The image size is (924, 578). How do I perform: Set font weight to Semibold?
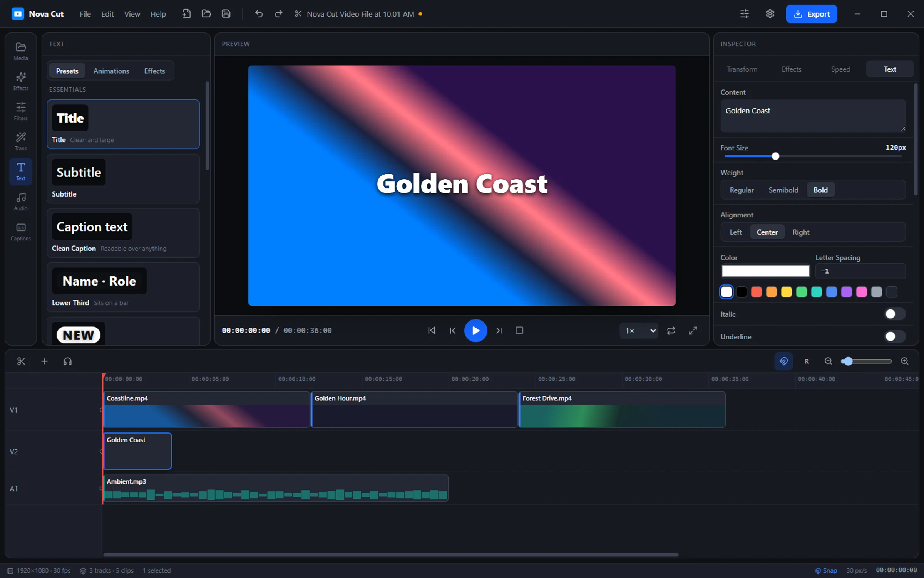[783, 190]
